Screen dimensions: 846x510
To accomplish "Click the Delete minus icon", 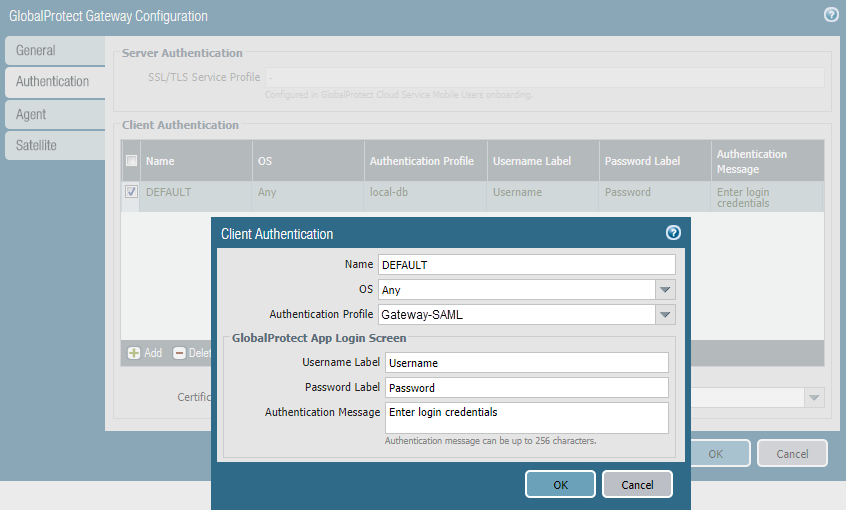I will point(180,353).
